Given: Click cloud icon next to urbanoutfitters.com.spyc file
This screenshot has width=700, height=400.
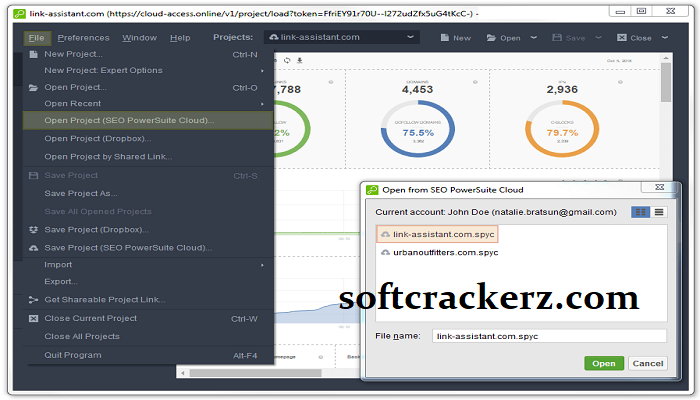Looking at the screenshot, I should pyautogui.click(x=385, y=253).
